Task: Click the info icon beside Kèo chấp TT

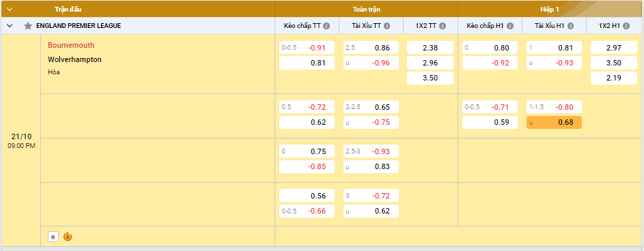Action: pos(326,26)
